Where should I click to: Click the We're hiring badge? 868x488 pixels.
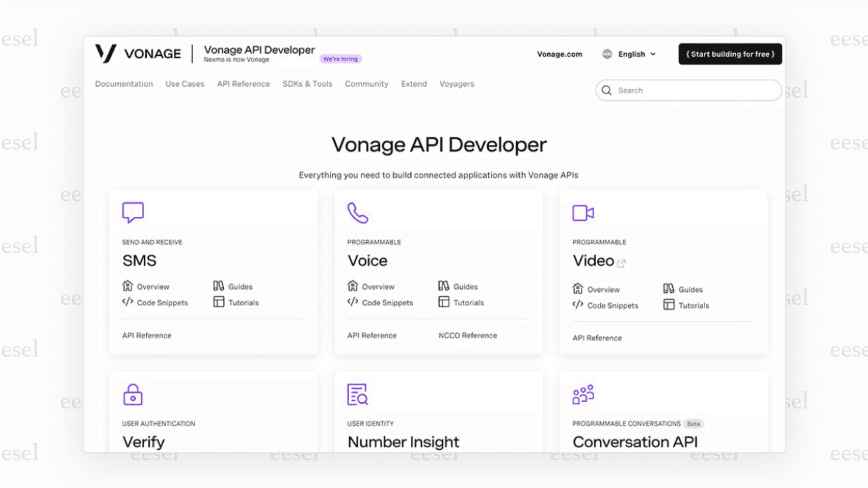(341, 58)
